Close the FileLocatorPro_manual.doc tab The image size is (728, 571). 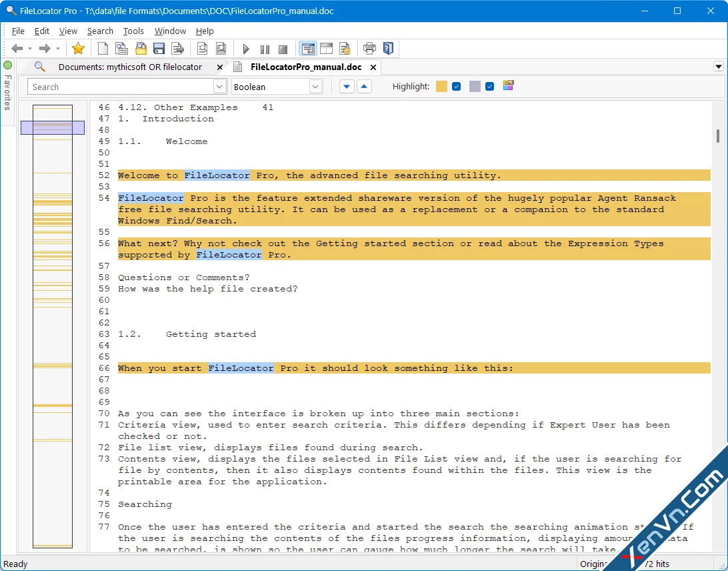pyautogui.click(x=373, y=67)
